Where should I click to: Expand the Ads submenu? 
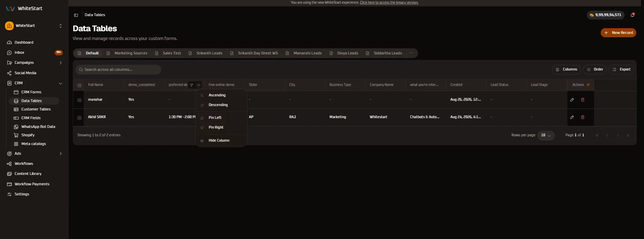tap(61, 154)
